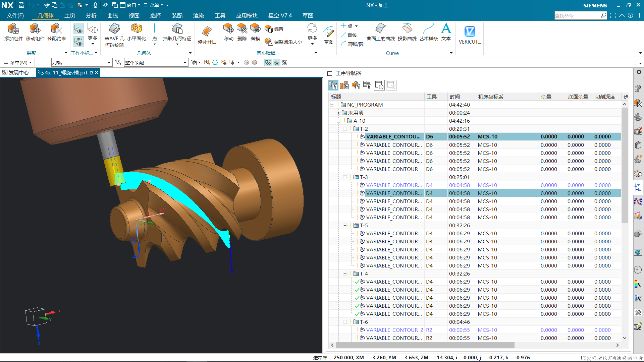Toggle WCS eye icon in selection bar
The height and width of the screenshot is (362, 644).
(276, 62)
